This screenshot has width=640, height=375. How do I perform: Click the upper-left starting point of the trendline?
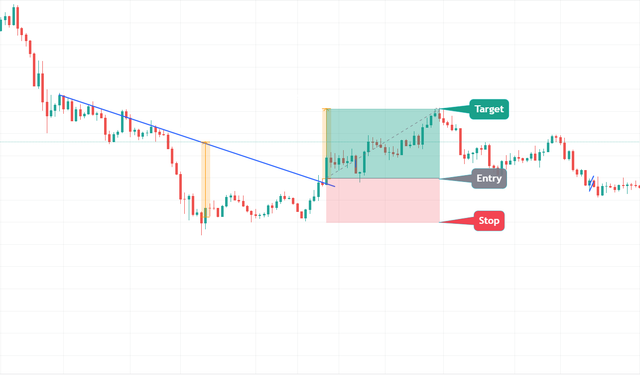pos(60,95)
